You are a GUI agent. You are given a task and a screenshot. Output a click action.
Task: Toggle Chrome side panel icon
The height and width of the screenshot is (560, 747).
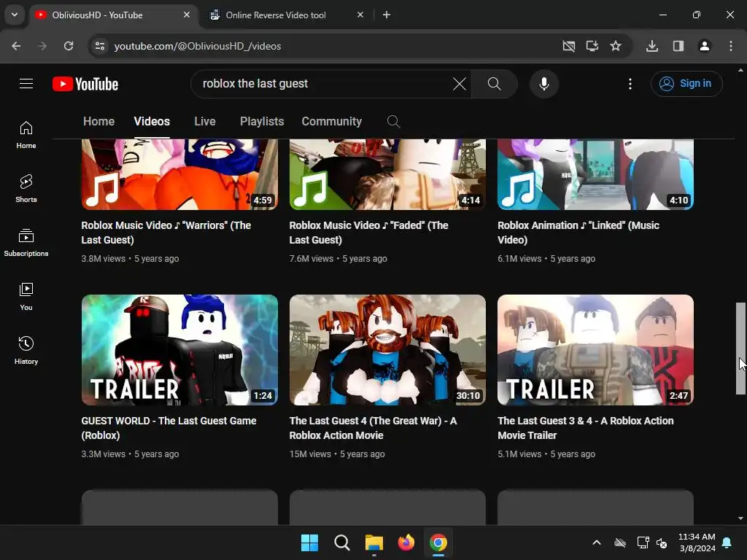tap(678, 46)
